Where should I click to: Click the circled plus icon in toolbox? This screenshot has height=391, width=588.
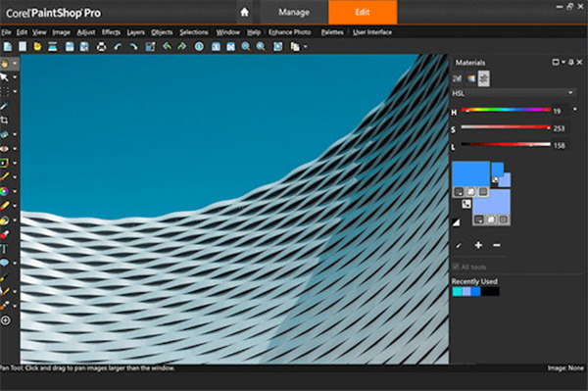(5, 320)
